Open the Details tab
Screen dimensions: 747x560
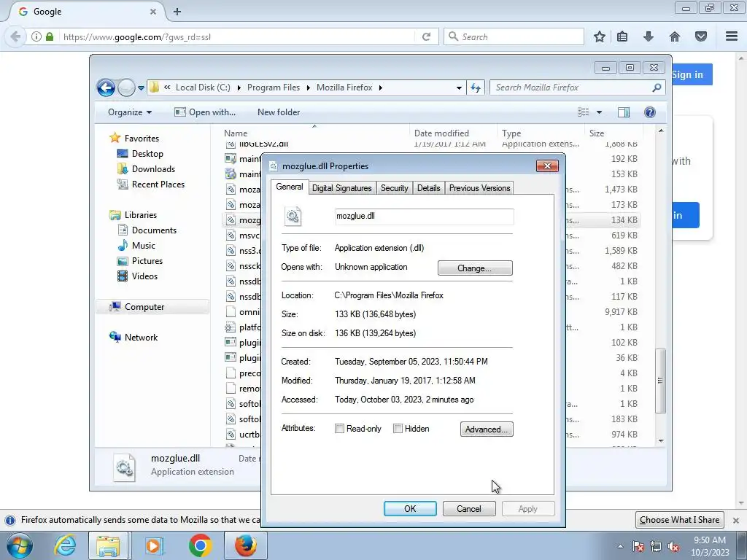(429, 188)
